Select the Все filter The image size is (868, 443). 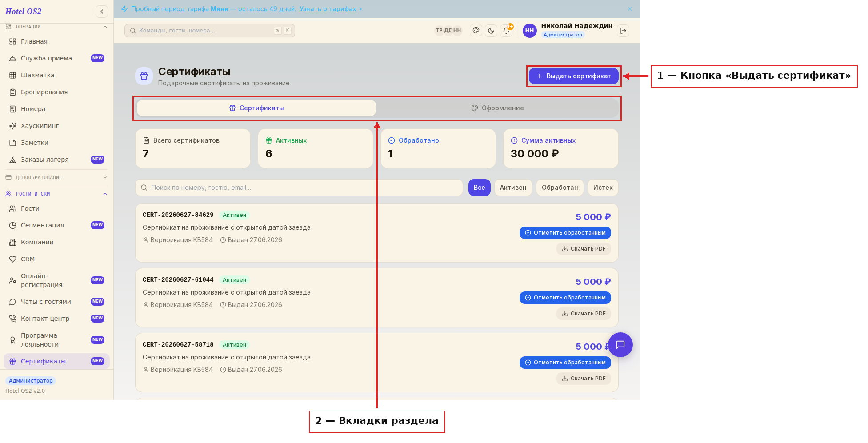click(x=479, y=188)
